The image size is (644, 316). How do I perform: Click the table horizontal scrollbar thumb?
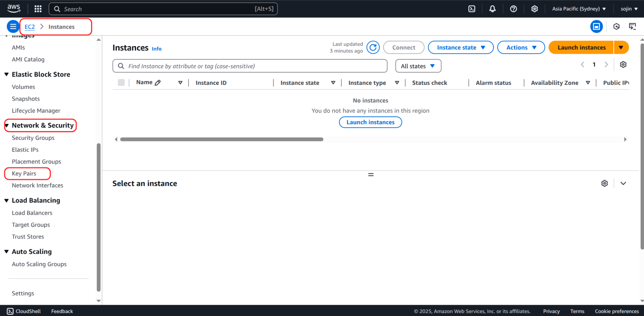pyautogui.click(x=222, y=139)
